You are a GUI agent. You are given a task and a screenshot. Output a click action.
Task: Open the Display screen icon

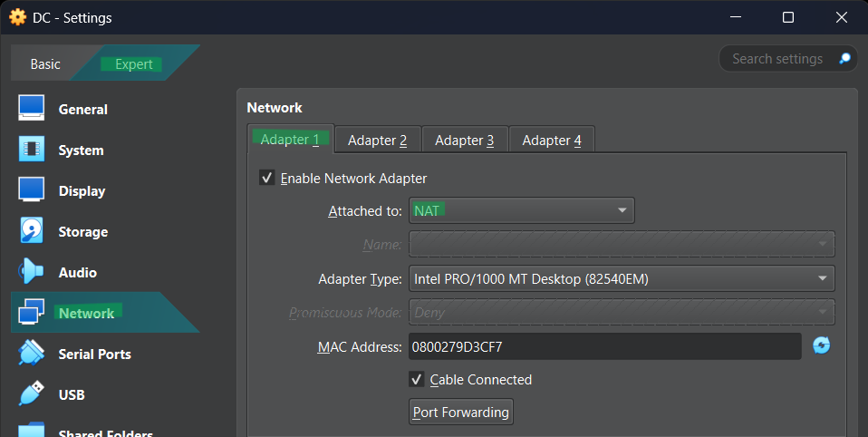[32, 190]
